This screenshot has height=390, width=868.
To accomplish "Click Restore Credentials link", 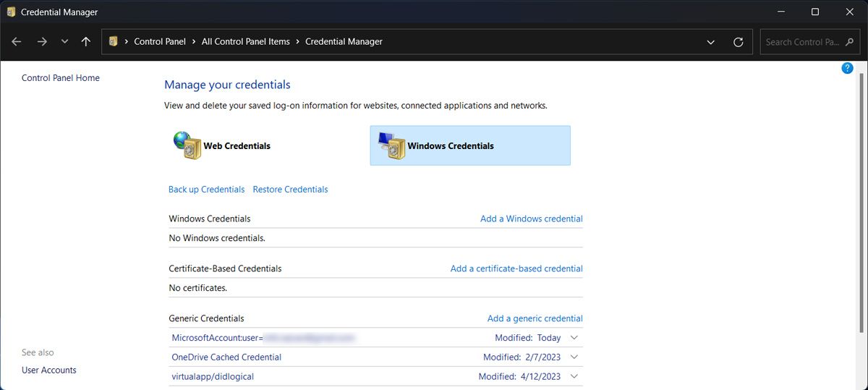I will click(x=290, y=190).
